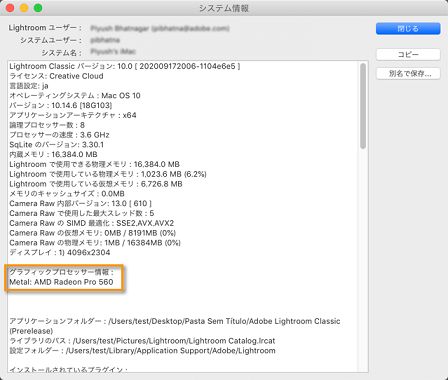448x380 pixels.
Task: Click the プロセッサーの速度 : 3.6 GHz line
Action: pyautogui.click(x=59, y=135)
